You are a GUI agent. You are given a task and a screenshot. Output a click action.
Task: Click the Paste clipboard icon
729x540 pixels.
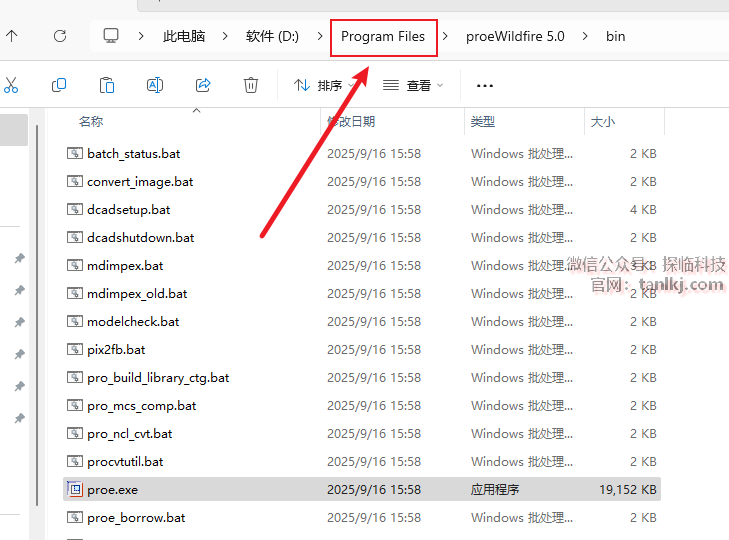107,85
